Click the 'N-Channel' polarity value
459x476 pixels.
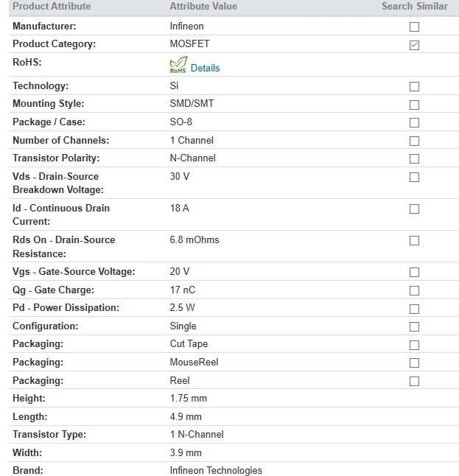click(x=192, y=158)
